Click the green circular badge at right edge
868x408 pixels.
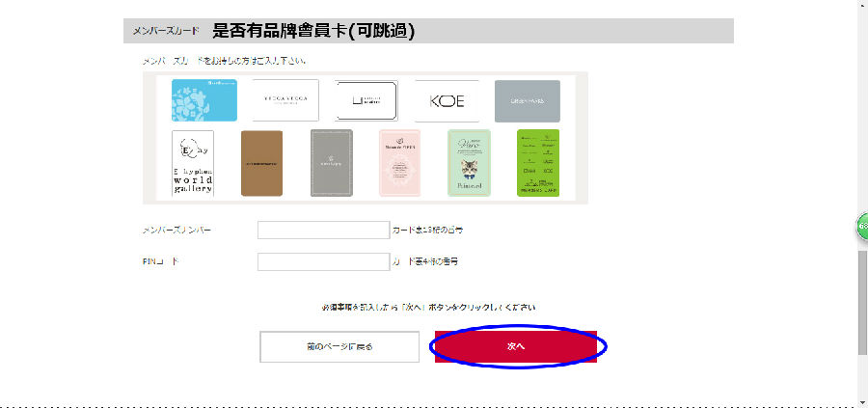862,227
